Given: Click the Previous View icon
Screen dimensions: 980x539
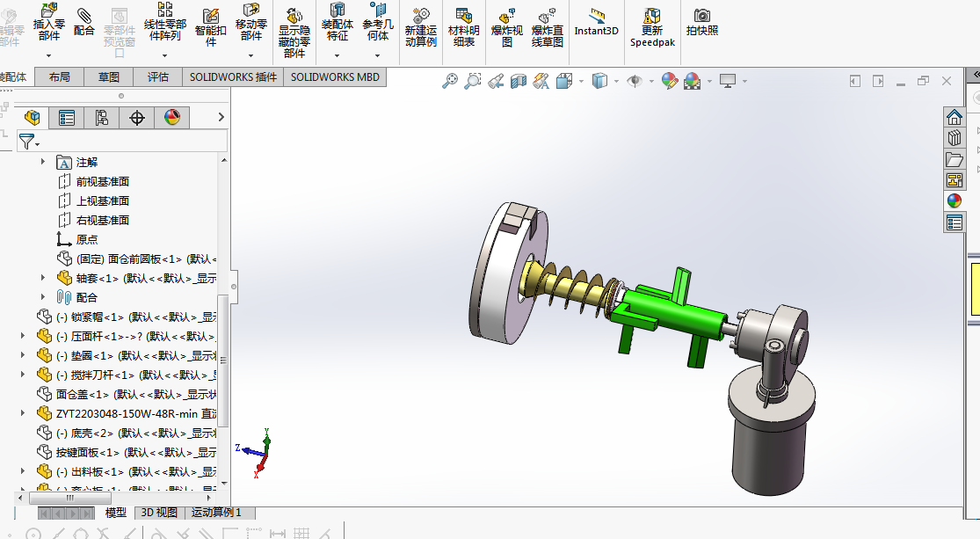Looking at the screenshot, I should point(496,81).
